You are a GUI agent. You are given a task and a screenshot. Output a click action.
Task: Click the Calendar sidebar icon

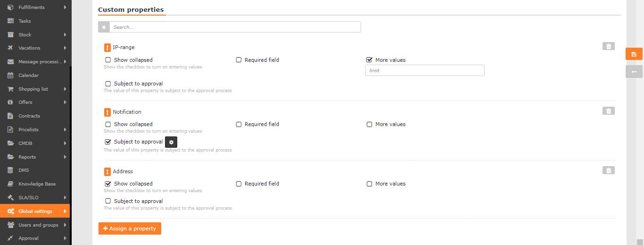pyautogui.click(x=10, y=75)
